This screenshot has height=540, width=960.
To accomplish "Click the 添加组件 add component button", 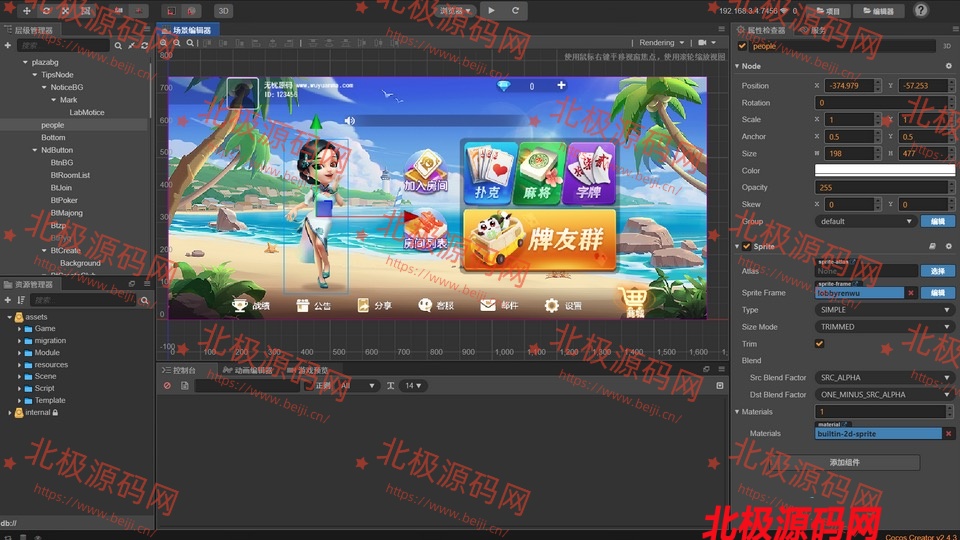I will pyautogui.click(x=845, y=462).
